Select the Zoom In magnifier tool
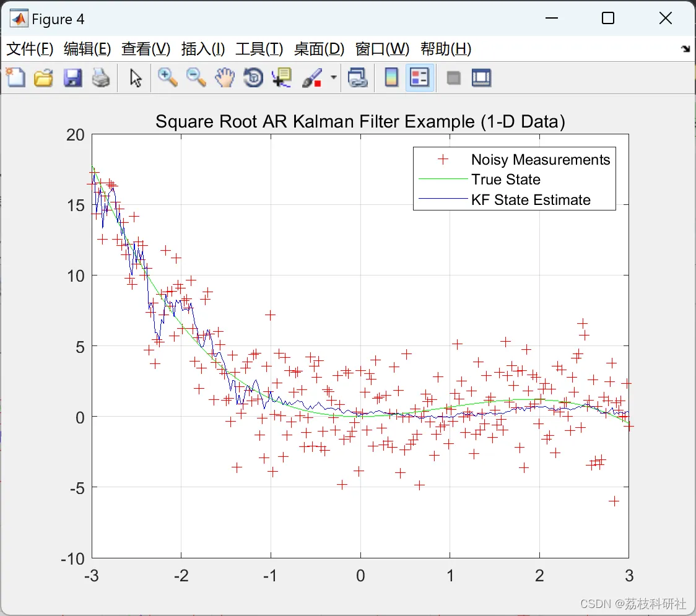Image resolution: width=696 pixels, height=616 pixels. pyautogui.click(x=168, y=77)
